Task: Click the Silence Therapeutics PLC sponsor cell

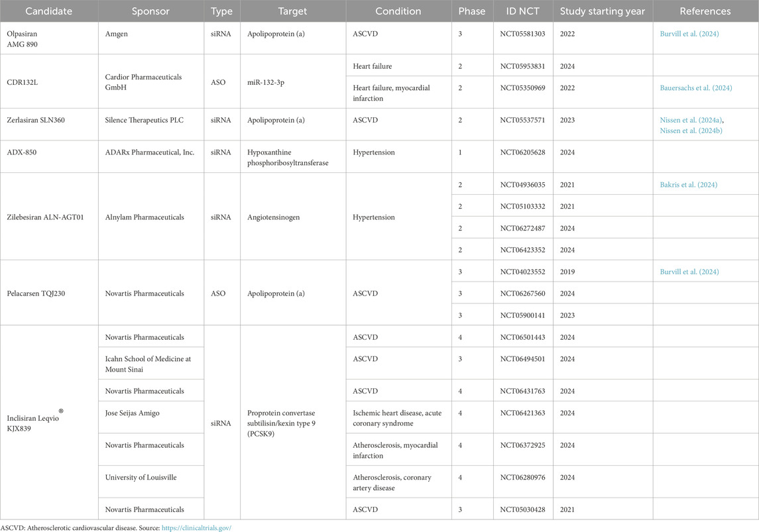Action: pos(150,125)
